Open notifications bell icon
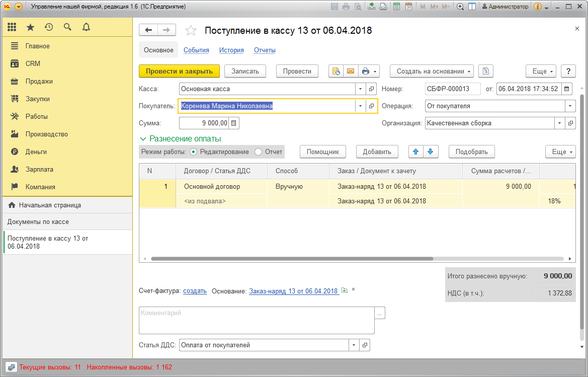 coord(86,27)
